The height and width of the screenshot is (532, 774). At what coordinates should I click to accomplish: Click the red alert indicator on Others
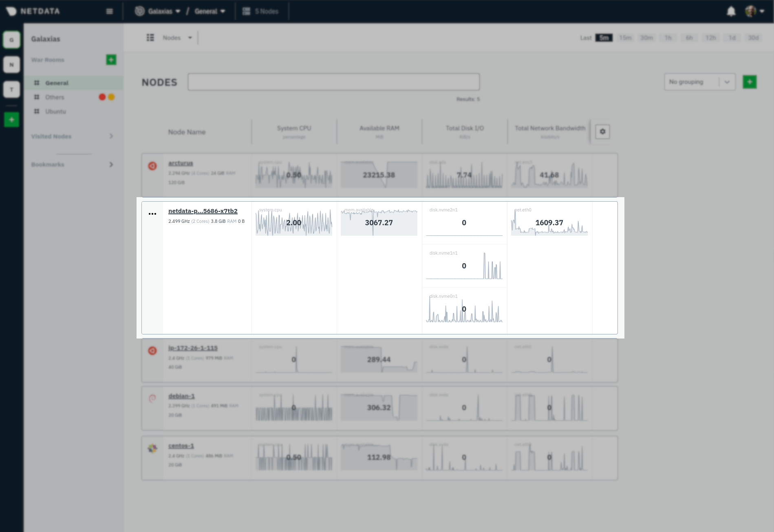pos(102,97)
